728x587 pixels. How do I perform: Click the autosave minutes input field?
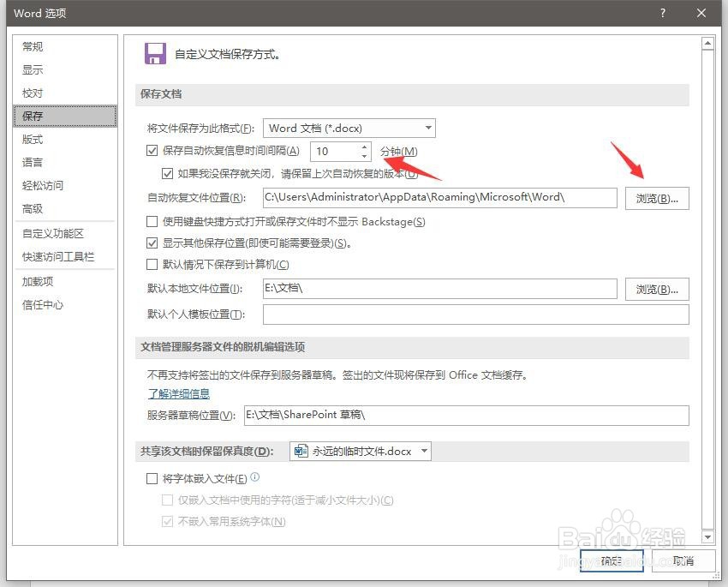click(335, 152)
